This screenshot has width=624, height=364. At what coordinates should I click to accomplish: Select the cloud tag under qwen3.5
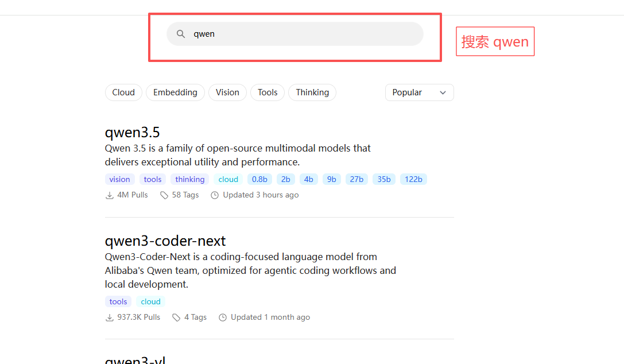click(x=228, y=179)
